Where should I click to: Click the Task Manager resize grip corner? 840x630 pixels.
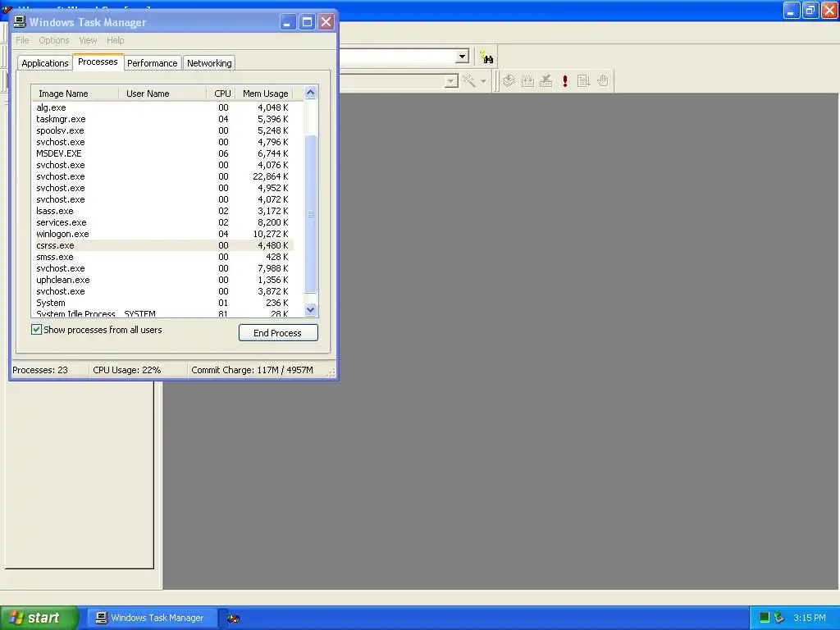click(331, 373)
